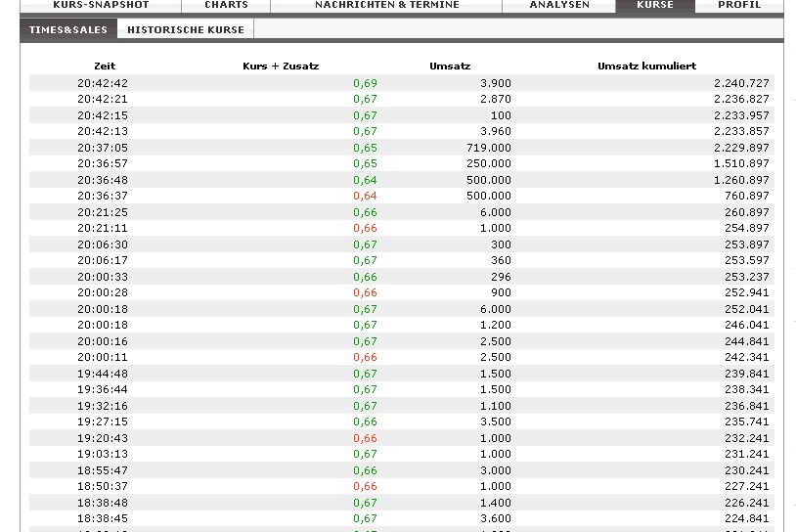Click cumulative volume 224.841
Image resolution: width=796 pixels, height=532 pixels.
pos(747,518)
